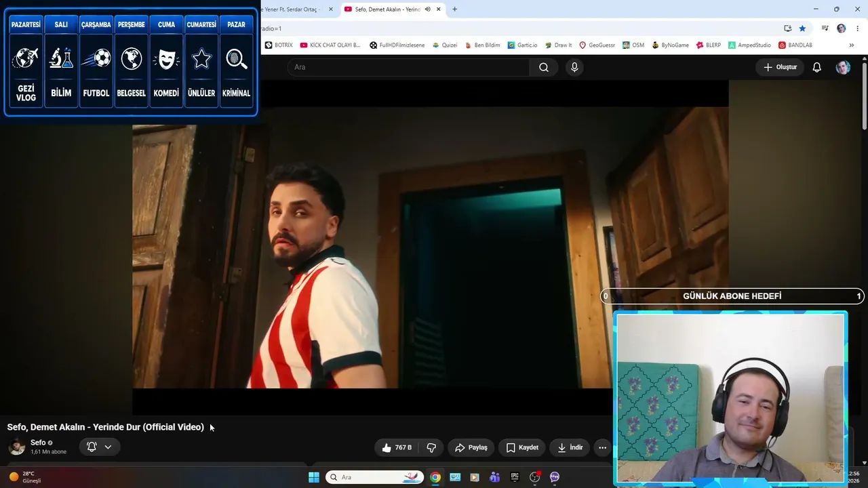Open Microsoft Teams taskbar icon
This screenshot has height=488, width=868.
tap(494, 477)
